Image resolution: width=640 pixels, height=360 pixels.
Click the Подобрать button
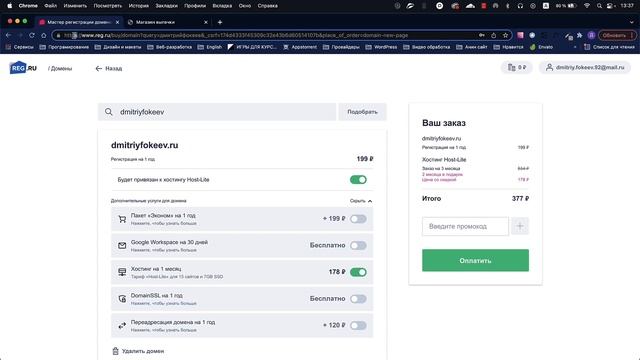tap(362, 112)
